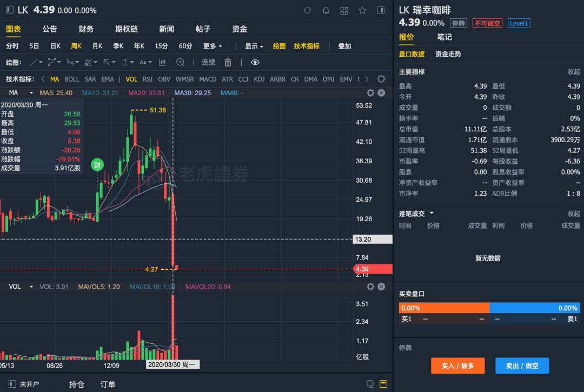584x392 pixels.
Task: Expand the 逐笔成交 dropdown arrow
Action: pyautogui.click(x=432, y=214)
